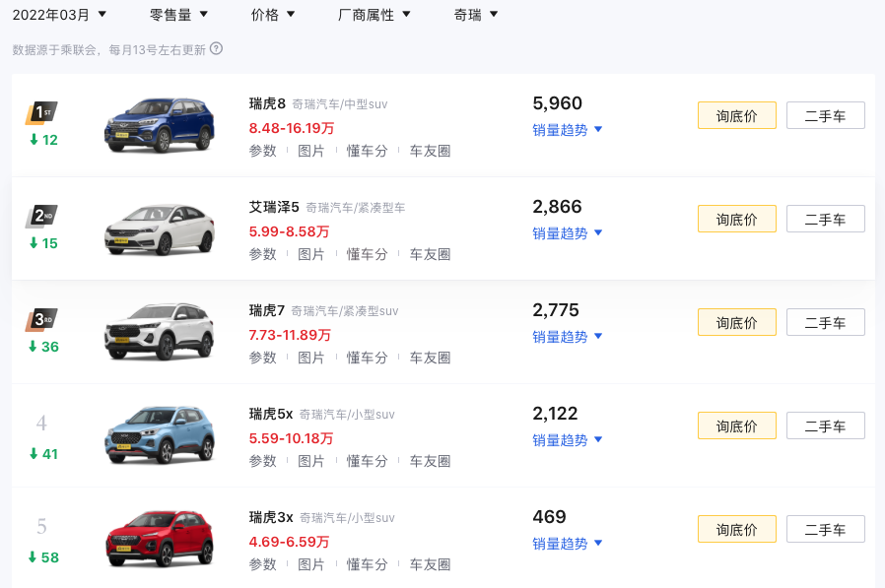Expand 销量趋势 for 瑞虎8
This screenshot has width=885, height=588.
pos(568,130)
